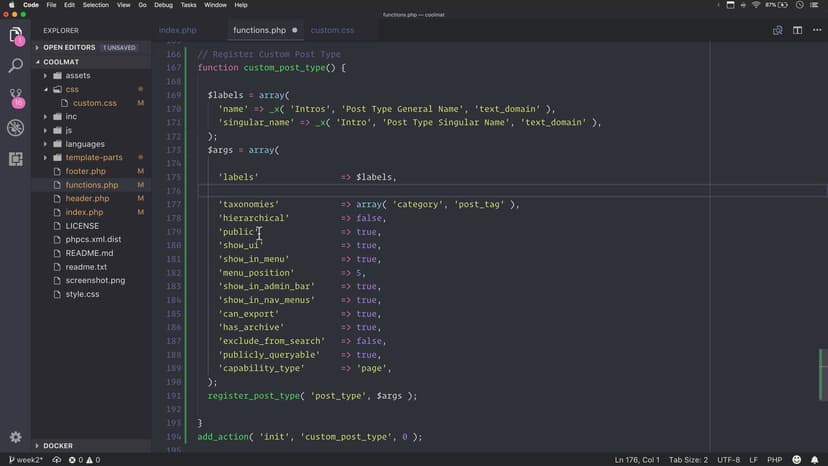This screenshot has width=828, height=466.
Task: Open the Extensions view
Action: 16,158
